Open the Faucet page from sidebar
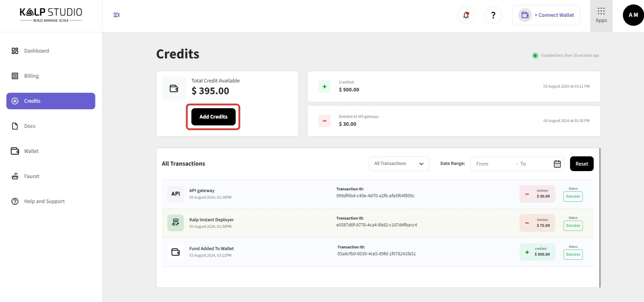Viewport: 644px width, 302px height. click(x=32, y=176)
